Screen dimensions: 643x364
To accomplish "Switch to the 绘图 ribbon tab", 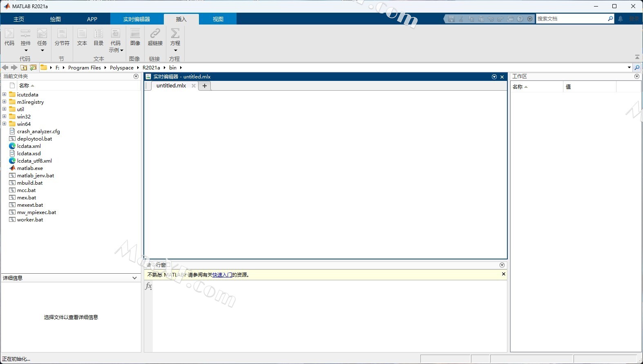I will [x=56, y=19].
